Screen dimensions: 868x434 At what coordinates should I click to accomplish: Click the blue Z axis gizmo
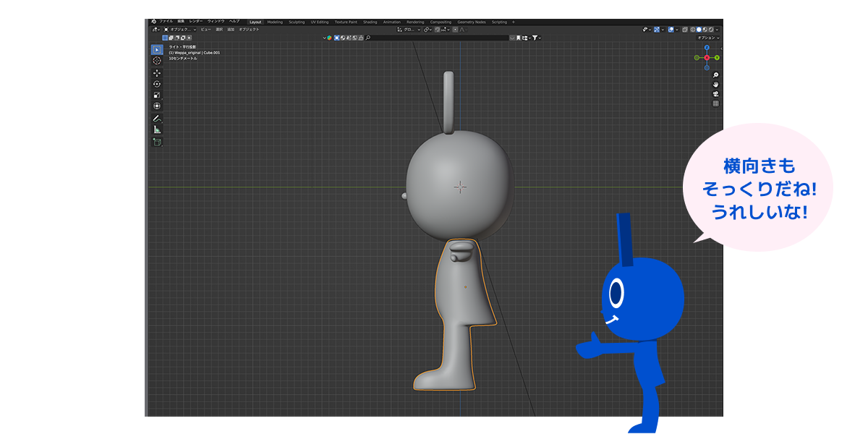point(707,48)
